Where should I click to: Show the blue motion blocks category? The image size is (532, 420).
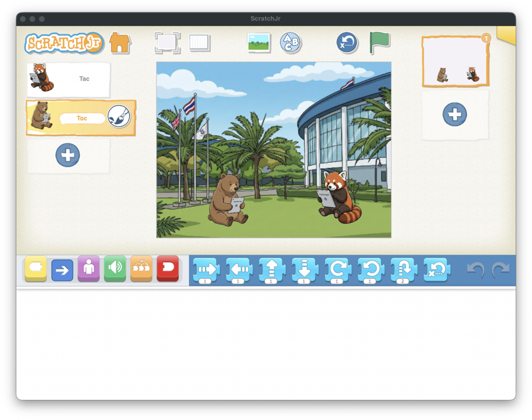[62, 270]
